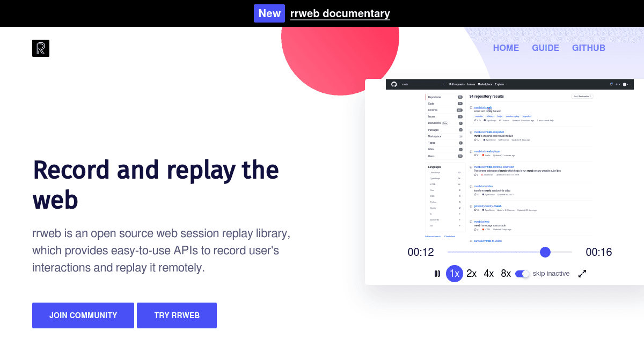Click the star icon next to rrweb-io/rrweb
Image resolution: width=644 pixels, height=338 pixels.
click(475, 120)
